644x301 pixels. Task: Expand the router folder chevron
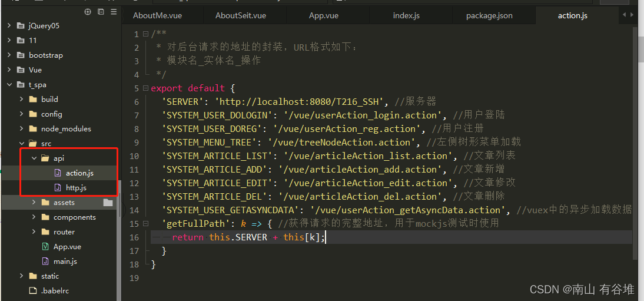coord(34,232)
